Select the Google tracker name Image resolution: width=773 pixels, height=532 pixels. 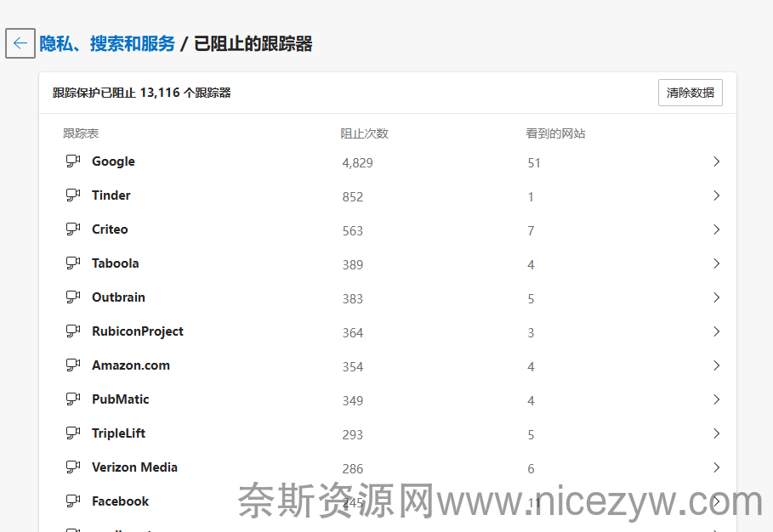113,161
